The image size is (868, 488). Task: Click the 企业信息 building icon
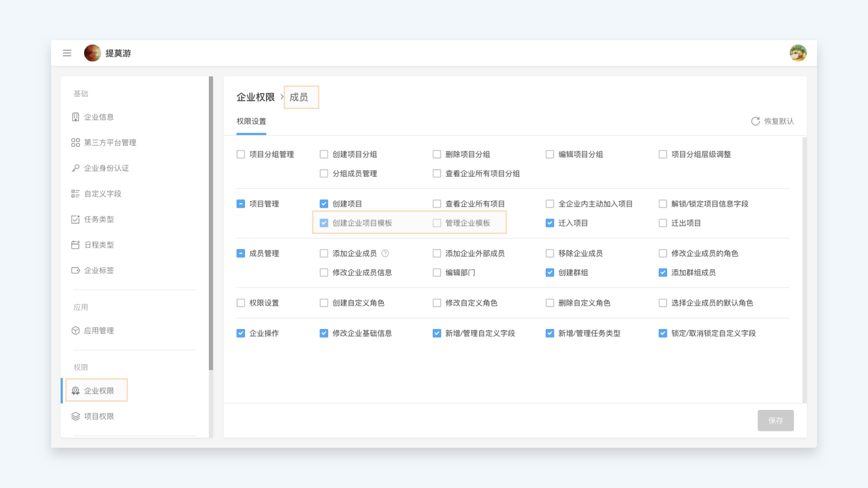pos(75,117)
